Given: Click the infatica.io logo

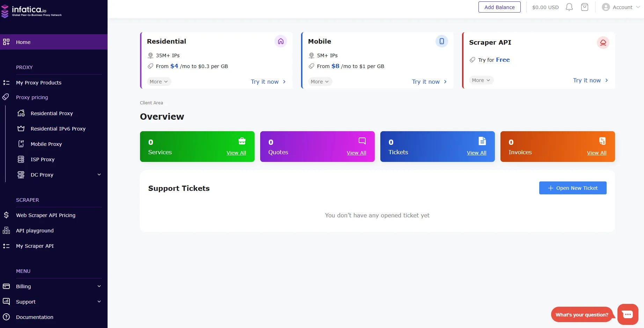Looking at the screenshot, I should coord(31,11).
